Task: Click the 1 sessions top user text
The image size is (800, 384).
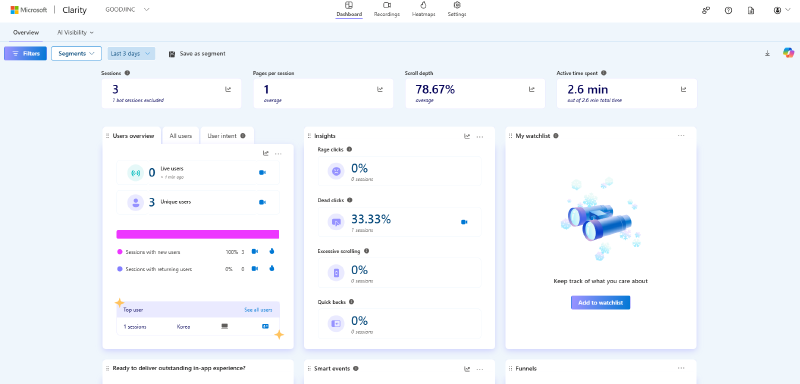Action: click(135, 326)
